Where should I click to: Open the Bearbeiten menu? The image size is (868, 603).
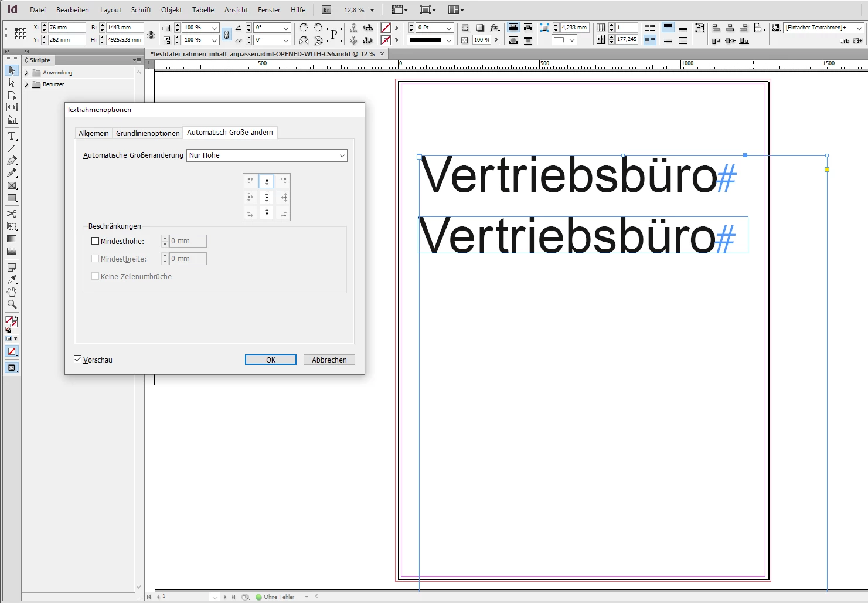pos(73,10)
